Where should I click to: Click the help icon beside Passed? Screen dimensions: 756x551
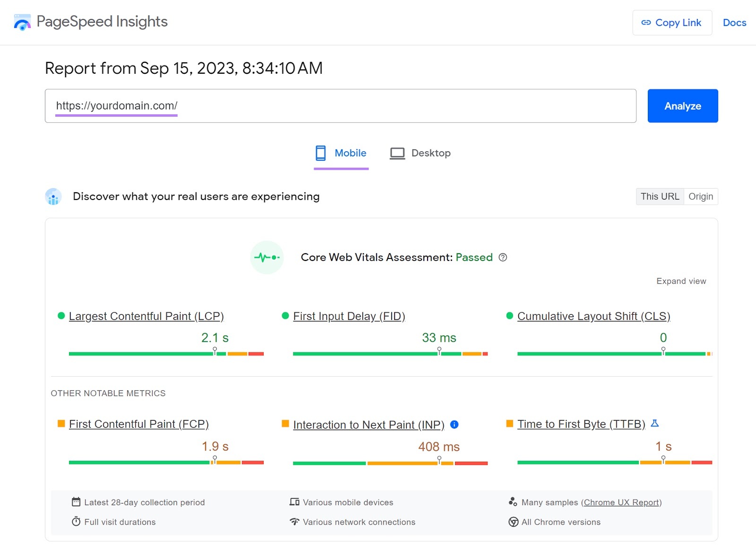point(503,258)
